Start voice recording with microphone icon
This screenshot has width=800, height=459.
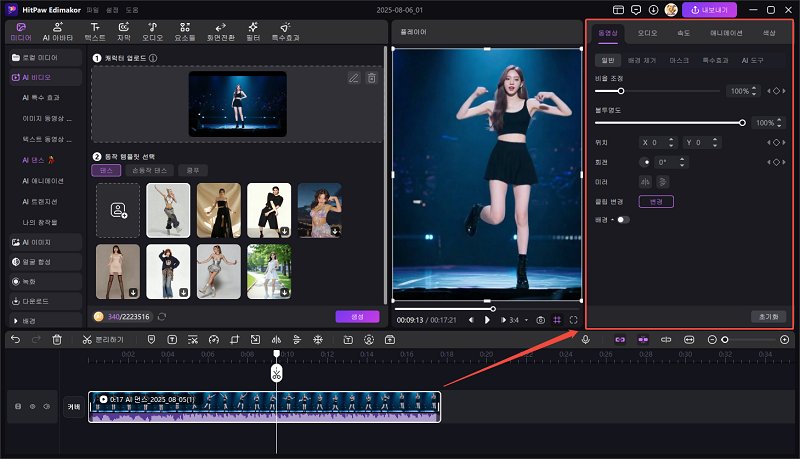(x=586, y=340)
